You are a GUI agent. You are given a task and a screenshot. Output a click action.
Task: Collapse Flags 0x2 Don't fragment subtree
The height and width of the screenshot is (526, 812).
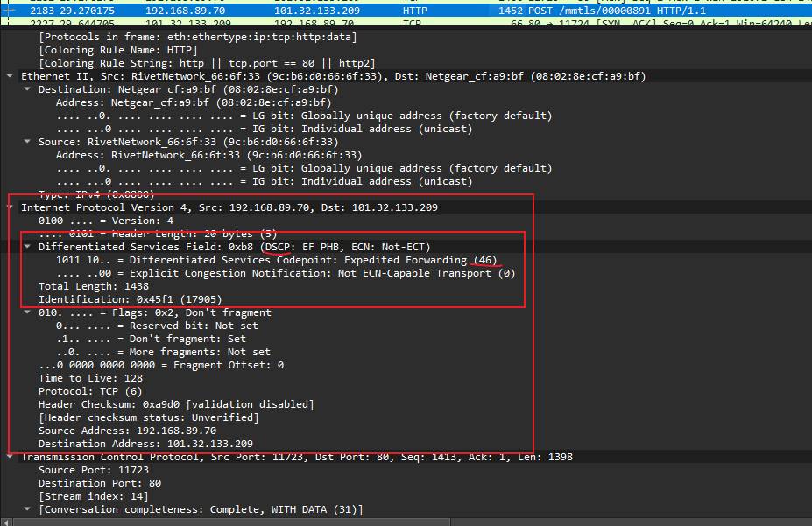coord(27,312)
